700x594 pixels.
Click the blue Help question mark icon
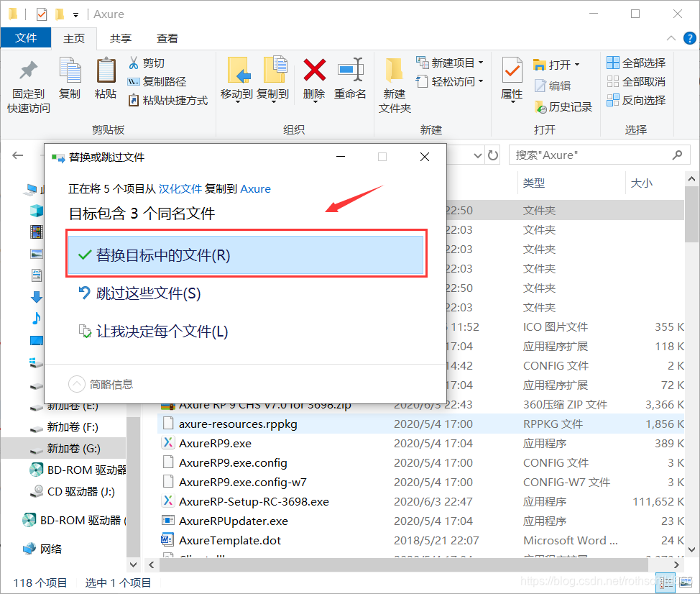(x=690, y=38)
